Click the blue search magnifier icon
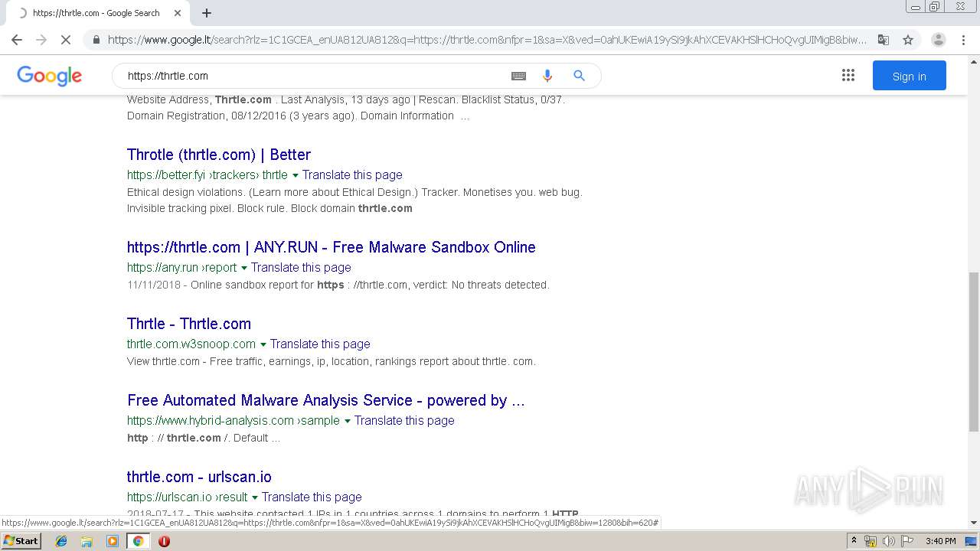 coord(579,76)
